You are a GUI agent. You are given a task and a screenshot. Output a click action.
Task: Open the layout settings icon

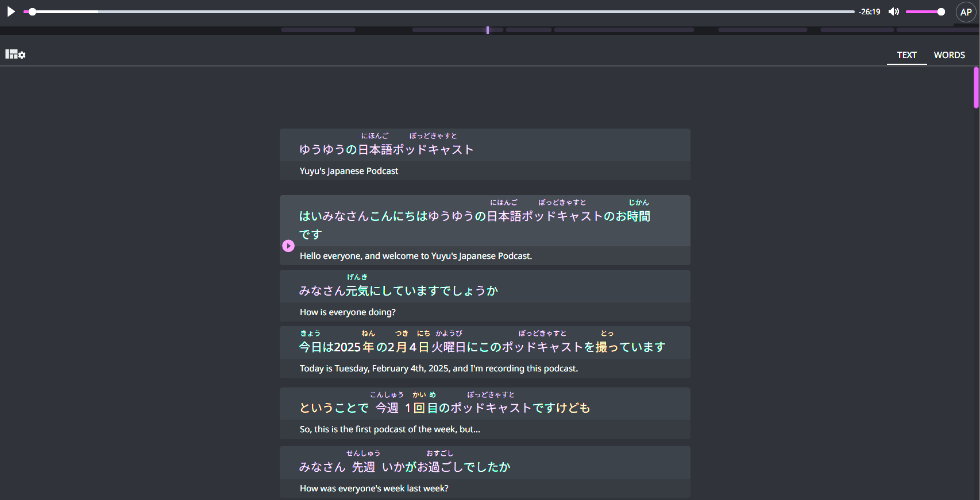tap(16, 55)
